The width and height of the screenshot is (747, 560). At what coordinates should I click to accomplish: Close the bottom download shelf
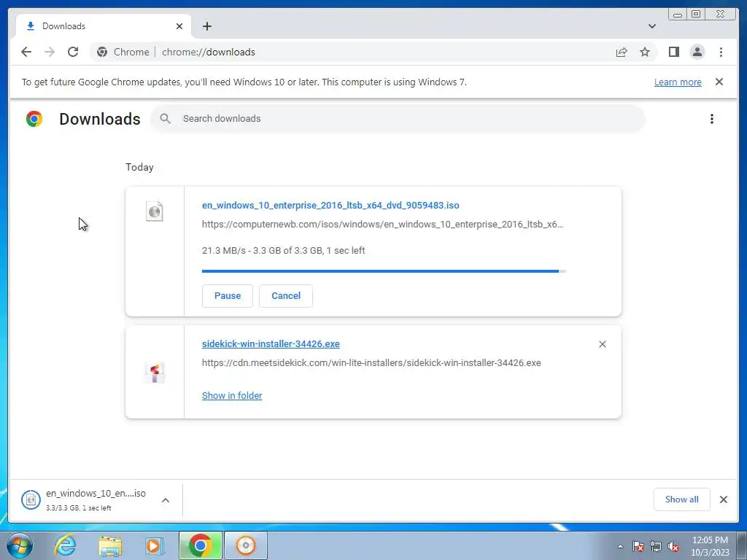pyautogui.click(x=723, y=499)
